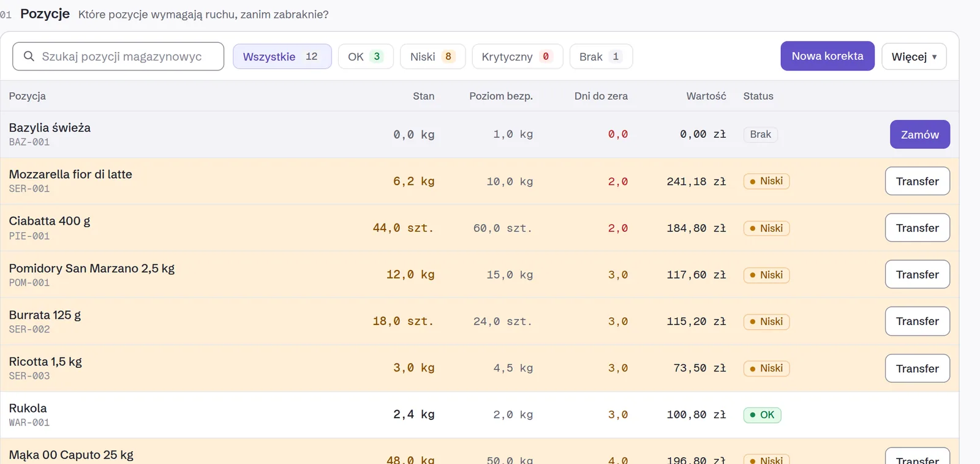Select the Wszystkie 12 filter tab
Screen dimensions: 980x464
(282, 56)
